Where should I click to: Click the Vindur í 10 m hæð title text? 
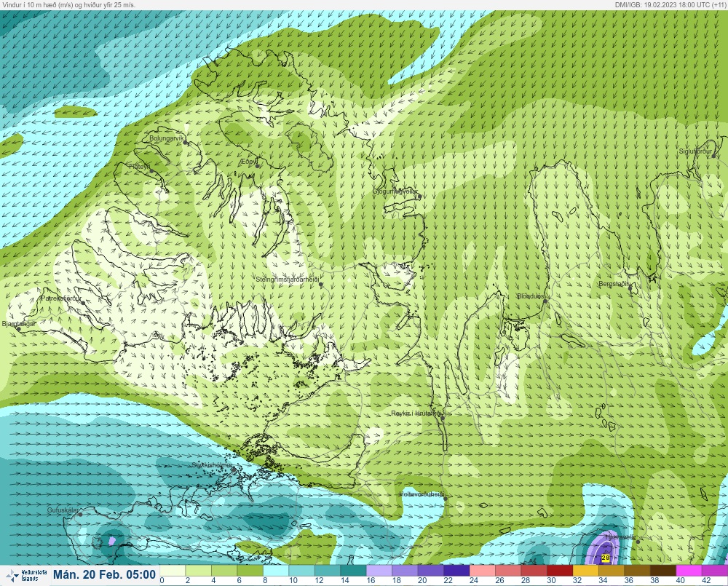(68, 4)
